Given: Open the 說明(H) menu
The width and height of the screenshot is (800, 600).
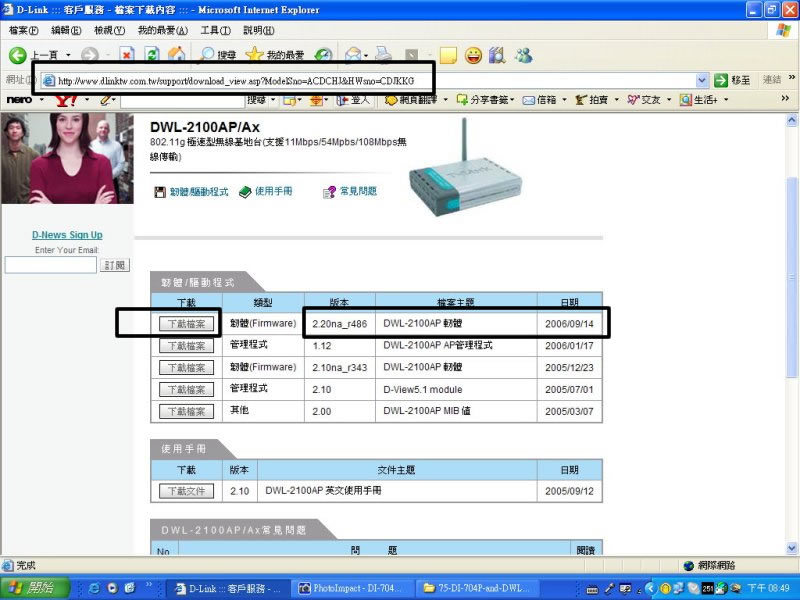Looking at the screenshot, I should pos(258,31).
